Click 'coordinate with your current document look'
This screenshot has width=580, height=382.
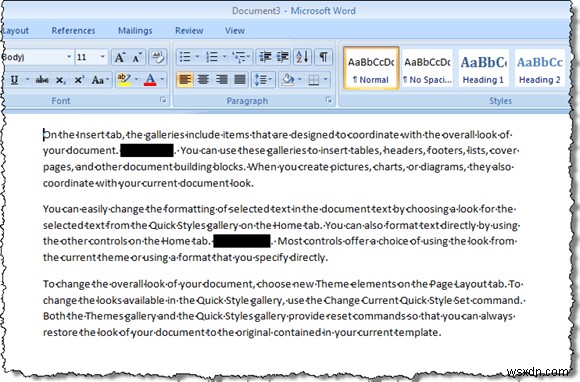pos(147,183)
